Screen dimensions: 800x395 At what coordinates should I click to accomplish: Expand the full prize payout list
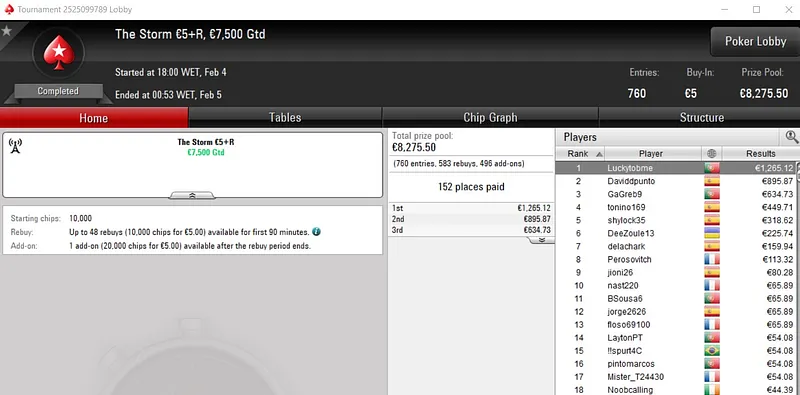542,240
